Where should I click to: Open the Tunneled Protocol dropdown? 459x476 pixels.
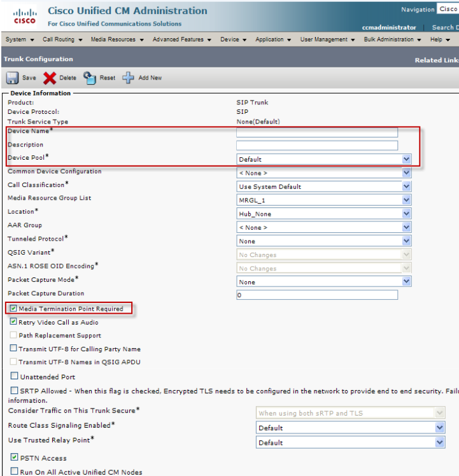click(324, 241)
